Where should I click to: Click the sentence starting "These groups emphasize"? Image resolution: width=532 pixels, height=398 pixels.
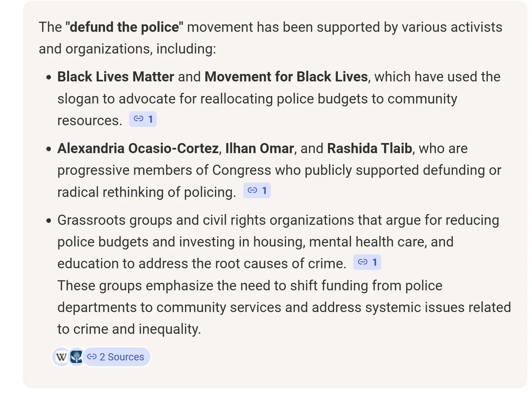[x=249, y=286]
